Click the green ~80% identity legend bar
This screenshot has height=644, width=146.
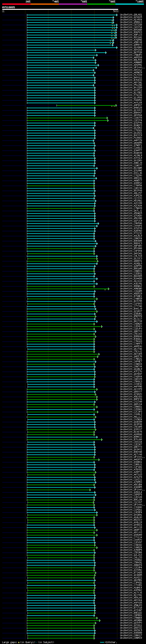point(101,4)
